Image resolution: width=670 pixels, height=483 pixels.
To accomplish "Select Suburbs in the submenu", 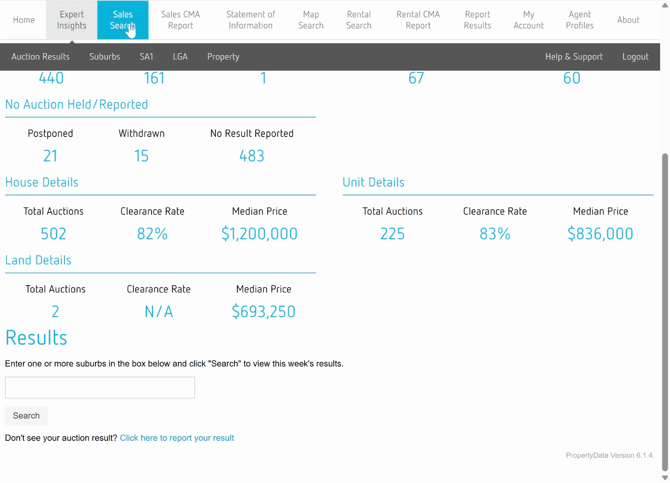I will (x=105, y=57).
